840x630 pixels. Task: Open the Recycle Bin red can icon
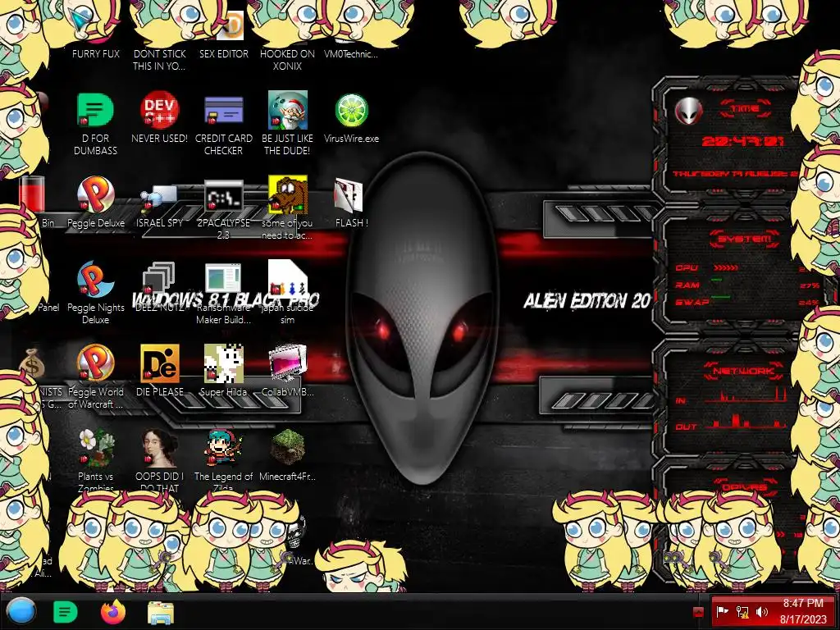(32, 194)
